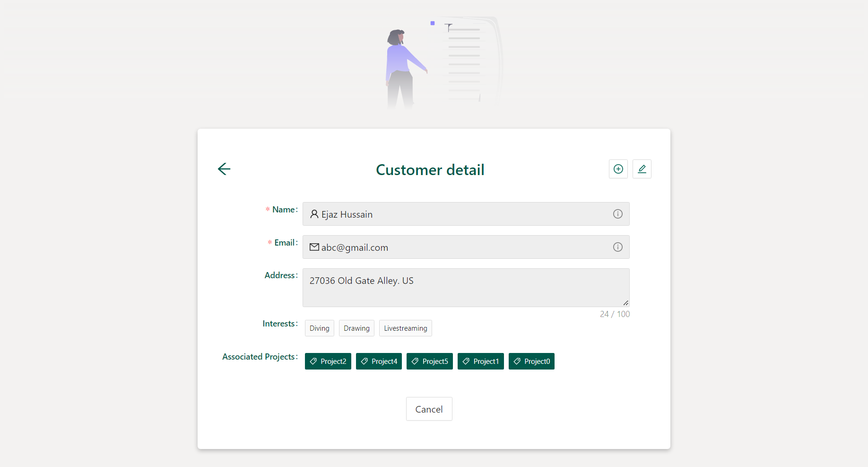The height and width of the screenshot is (467, 868).
Task: Click the Email field label
Action: (x=285, y=243)
